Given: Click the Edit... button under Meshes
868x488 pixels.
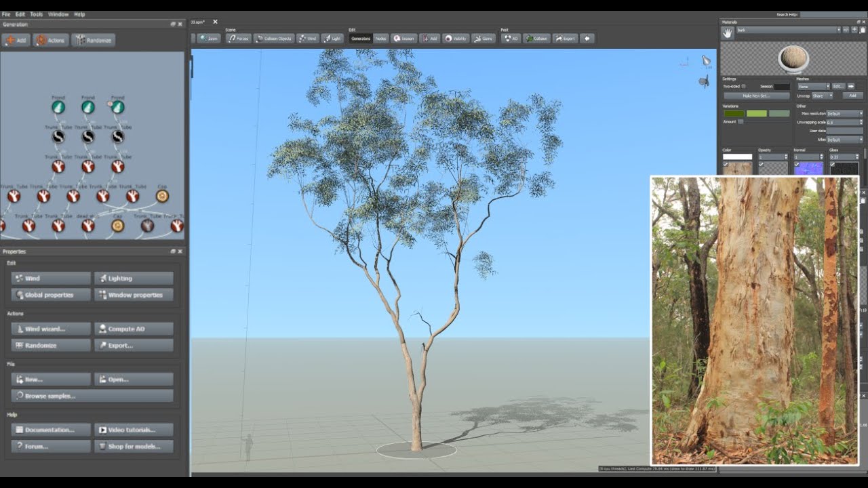Looking at the screenshot, I should click(839, 87).
